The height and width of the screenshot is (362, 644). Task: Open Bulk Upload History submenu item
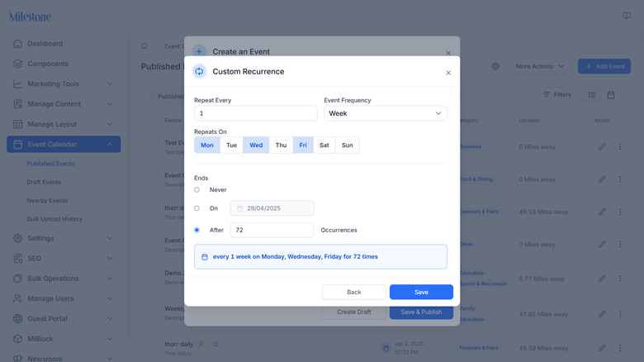pyautogui.click(x=54, y=219)
